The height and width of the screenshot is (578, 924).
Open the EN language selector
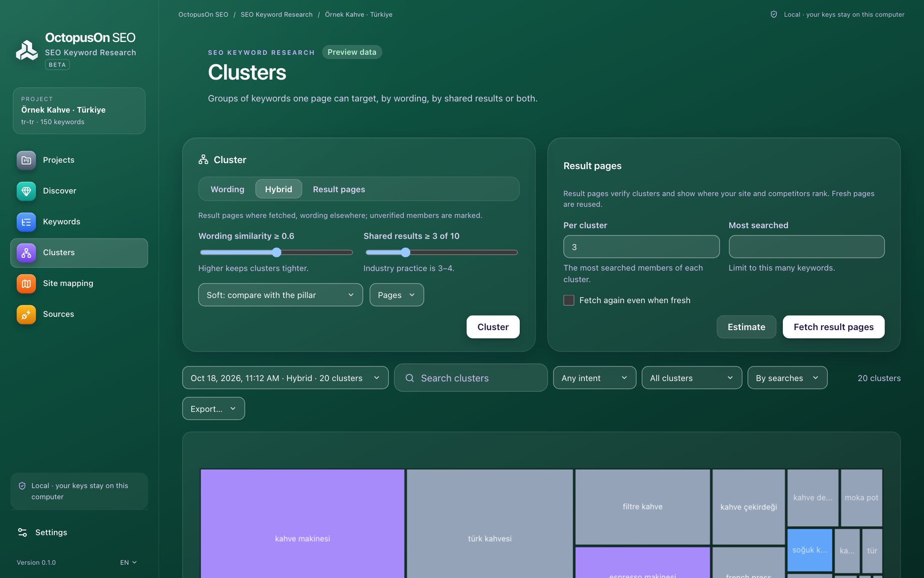click(128, 562)
